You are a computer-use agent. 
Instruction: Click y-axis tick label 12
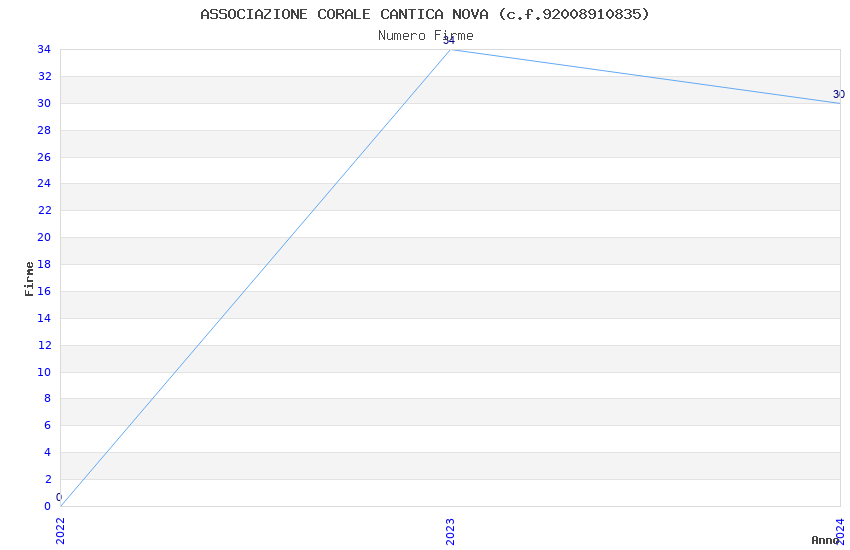(44, 345)
